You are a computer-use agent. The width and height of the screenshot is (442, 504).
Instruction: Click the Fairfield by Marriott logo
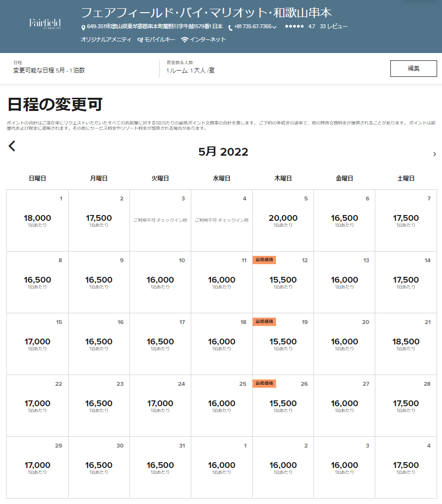click(44, 23)
